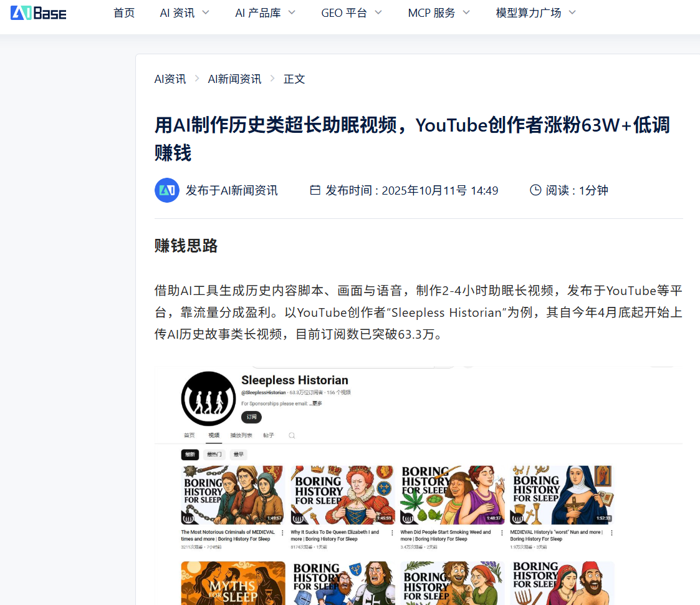
Task: Open the channel 首页 tab
Action: 189,435
